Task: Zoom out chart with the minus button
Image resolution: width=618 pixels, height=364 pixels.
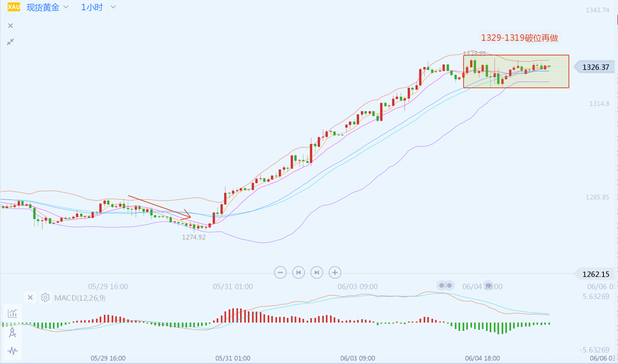Action: pyautogui.click(x=280, y=273)
